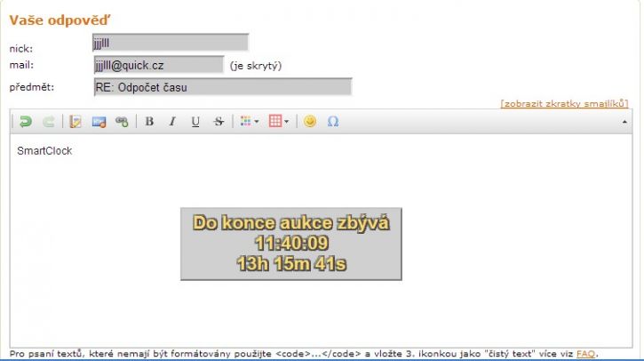Viewport: 644px width, 361px height.
Task: Click the (je skrytý) note
Action: (256, 66)
